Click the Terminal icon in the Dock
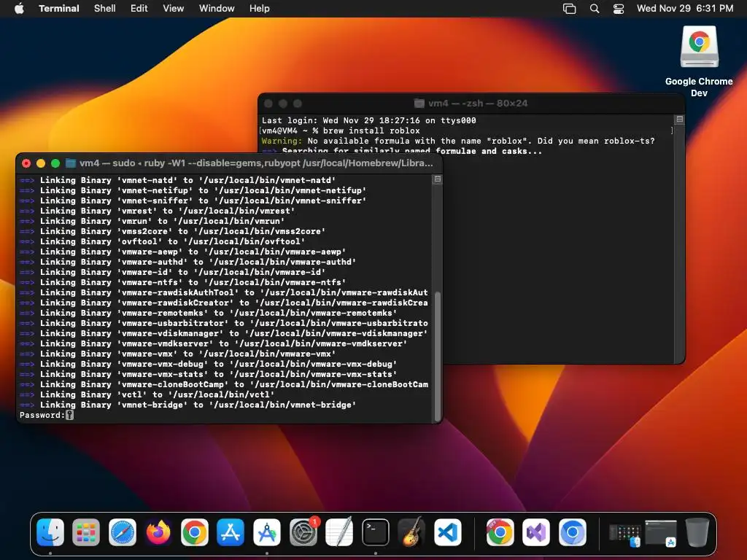This screenshot has height=560, width=747. click(x=376, y=532)
